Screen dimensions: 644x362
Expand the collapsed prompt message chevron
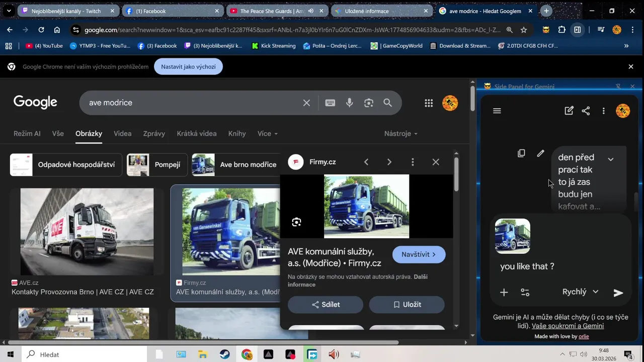(610, 159)
